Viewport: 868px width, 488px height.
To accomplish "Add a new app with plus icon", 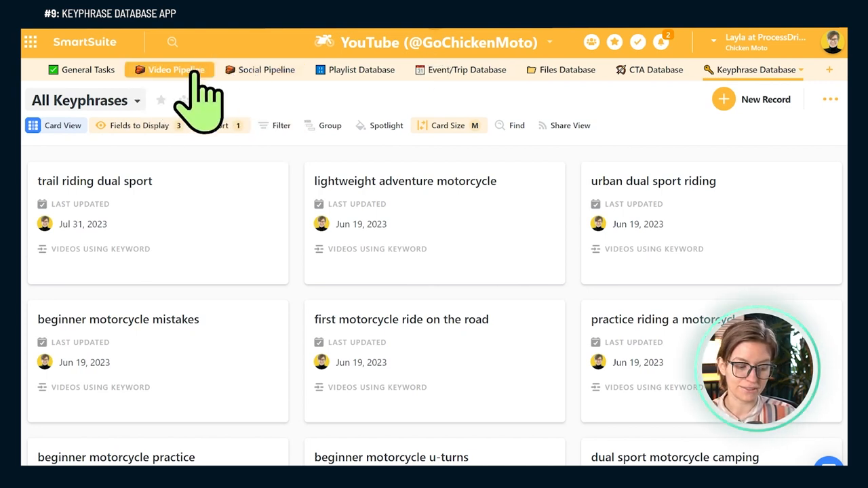I will point(829,70).
